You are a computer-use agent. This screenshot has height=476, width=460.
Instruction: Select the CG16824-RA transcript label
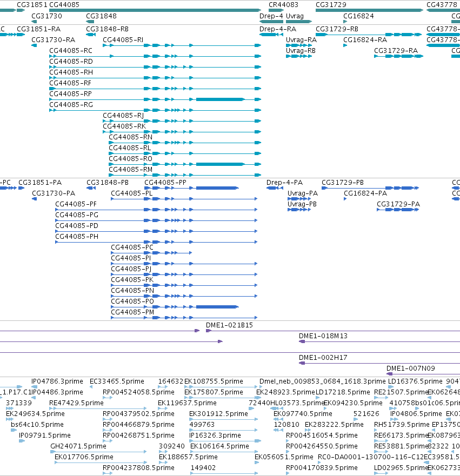pos(365,40)
